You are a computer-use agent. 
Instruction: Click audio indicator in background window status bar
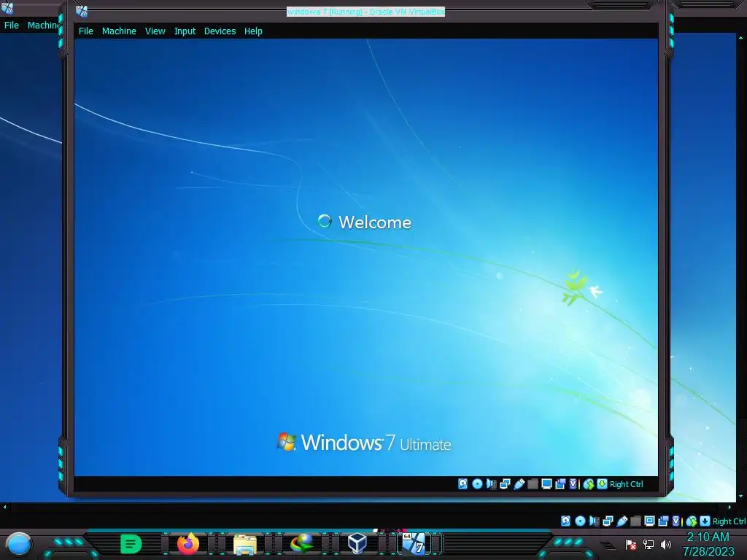coord(594,521)
